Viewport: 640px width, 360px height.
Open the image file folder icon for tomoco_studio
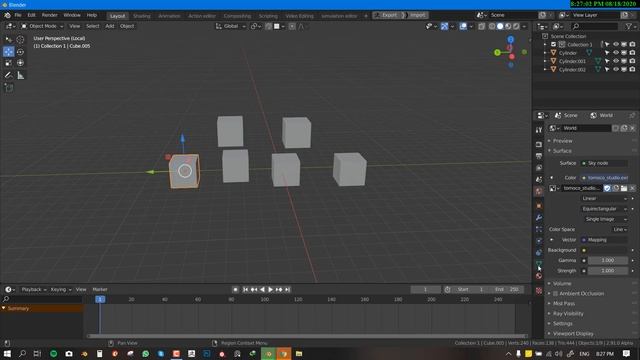click(624, 188)
